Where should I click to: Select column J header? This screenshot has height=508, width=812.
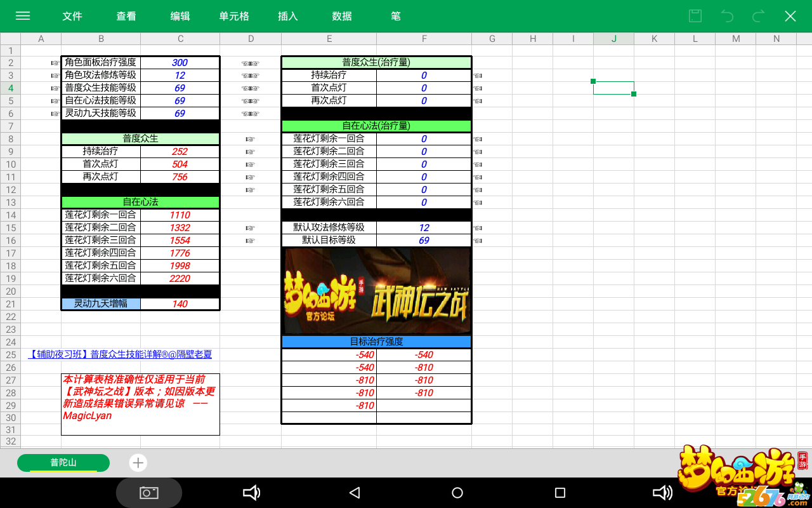click(x=614, y=39)
